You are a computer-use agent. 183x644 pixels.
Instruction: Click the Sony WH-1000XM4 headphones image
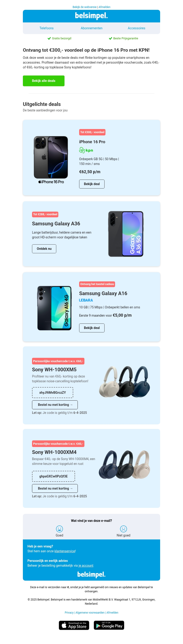(x=124, y=464)
